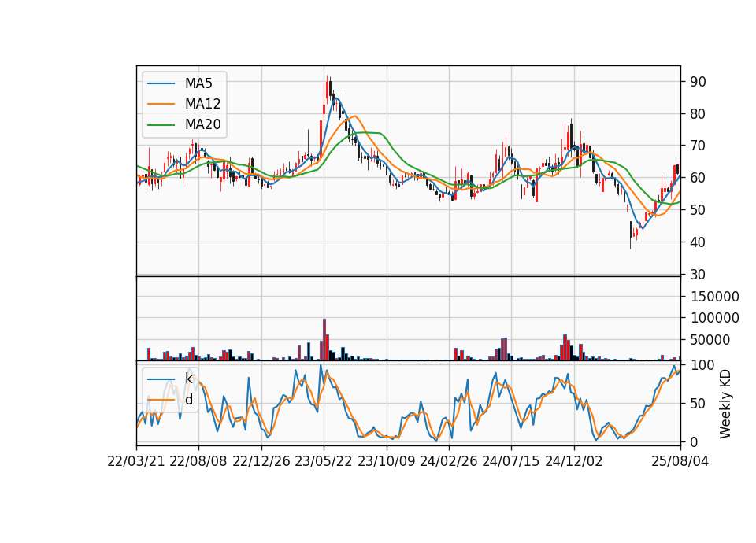Click the 22/03/21 date tick label
Viewport: 756px width, 543px height.
coord(136,461)
